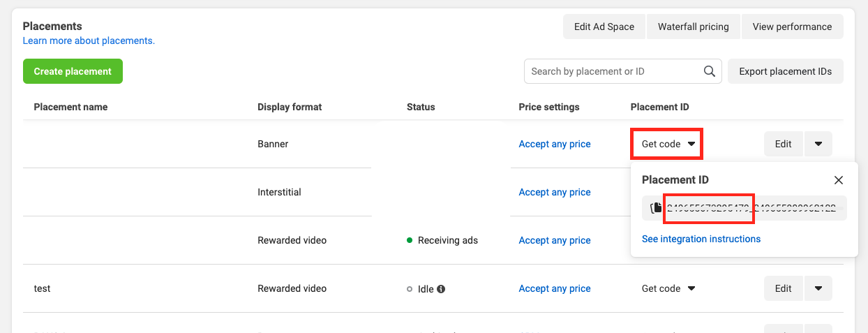Click the search magnifier icon
868x333 pixels.
click(x=709, y=71)
